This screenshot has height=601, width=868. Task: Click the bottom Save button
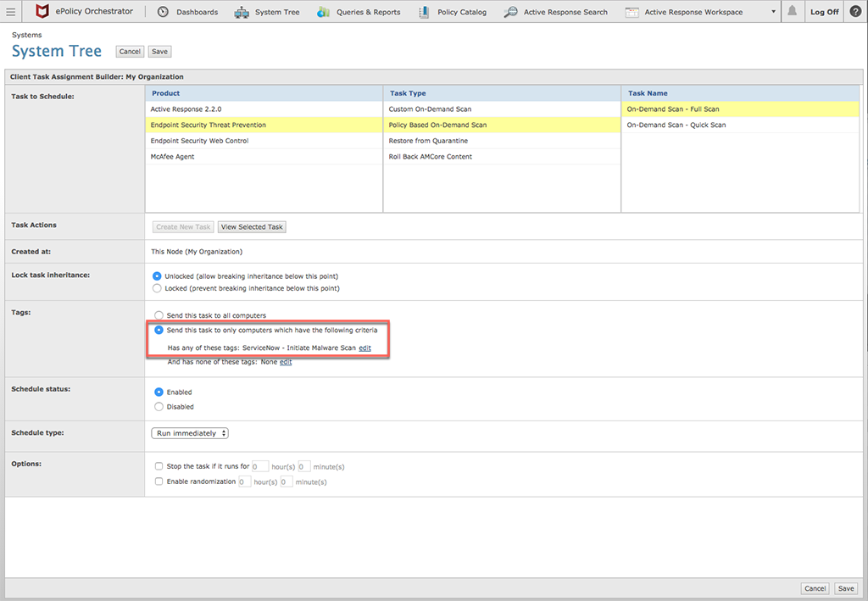846,588
